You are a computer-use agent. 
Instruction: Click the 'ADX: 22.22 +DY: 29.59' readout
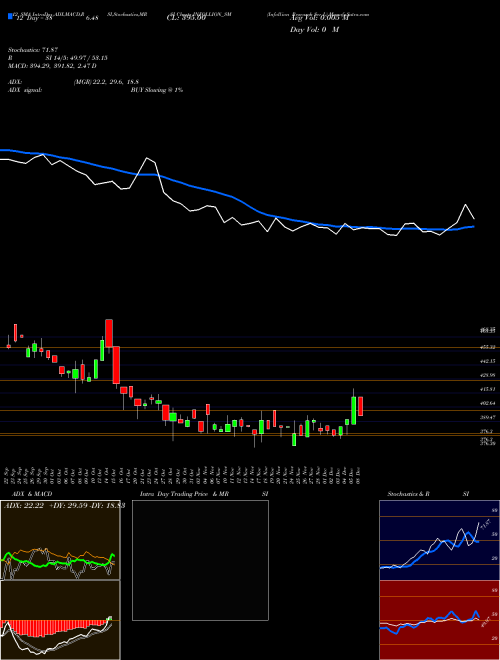coord(64,506)
